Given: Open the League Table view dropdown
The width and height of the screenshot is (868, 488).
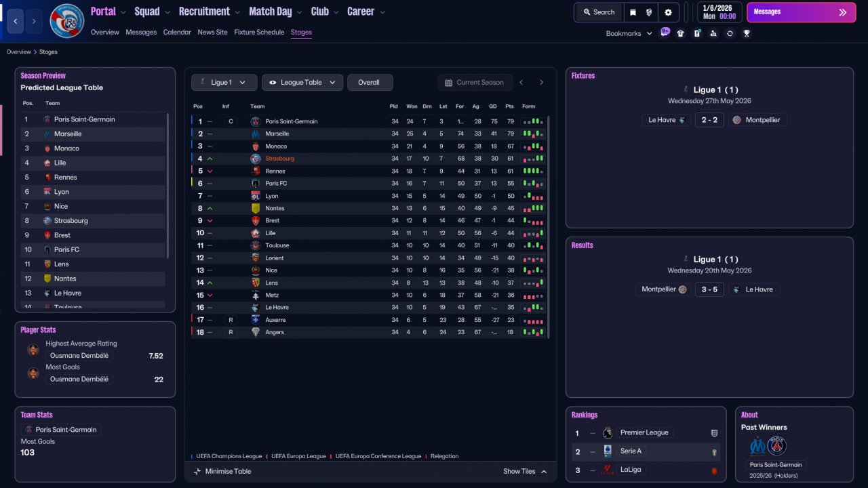Looking at the screenshot, I should point(302,83).
